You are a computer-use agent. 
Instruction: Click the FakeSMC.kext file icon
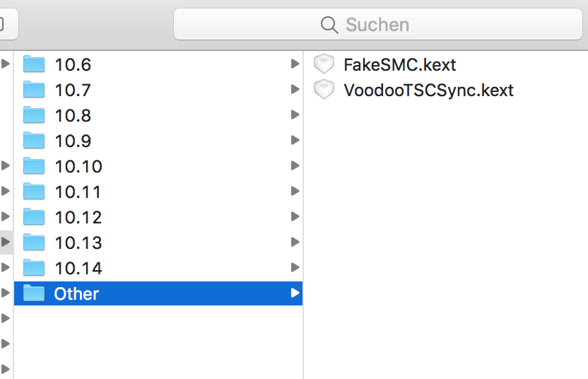324,64
